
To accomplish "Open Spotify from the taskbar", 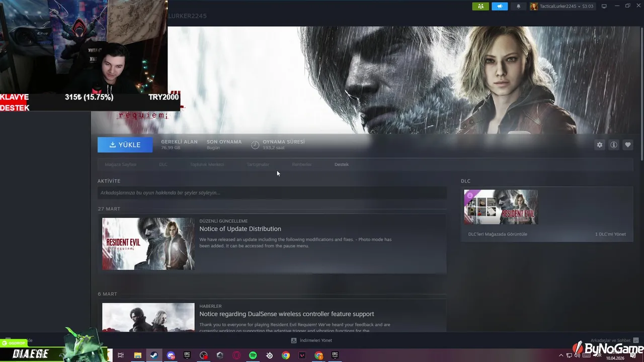I will pyautogui.click(x=253, y=355).
